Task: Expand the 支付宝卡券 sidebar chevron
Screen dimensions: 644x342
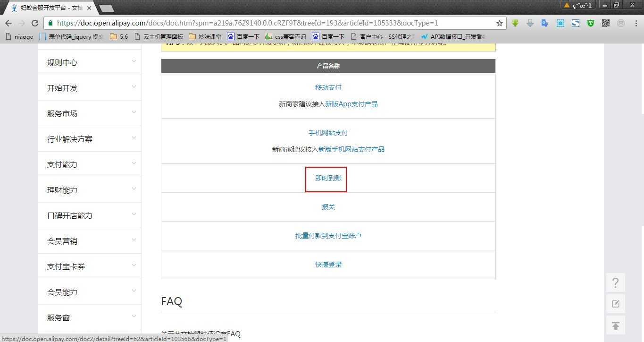Action: click(x=134, y=265)
